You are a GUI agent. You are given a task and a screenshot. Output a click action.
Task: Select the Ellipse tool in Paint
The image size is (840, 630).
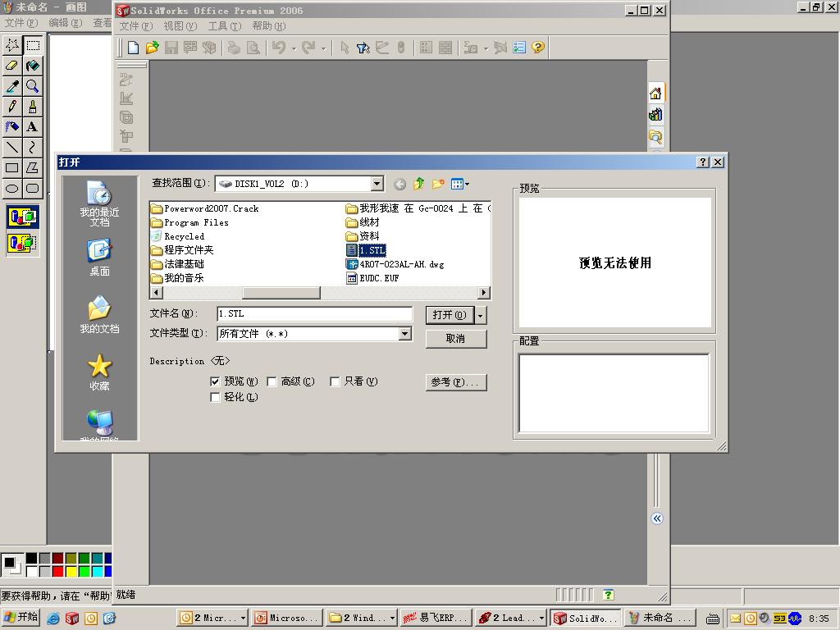coord(12,188)
